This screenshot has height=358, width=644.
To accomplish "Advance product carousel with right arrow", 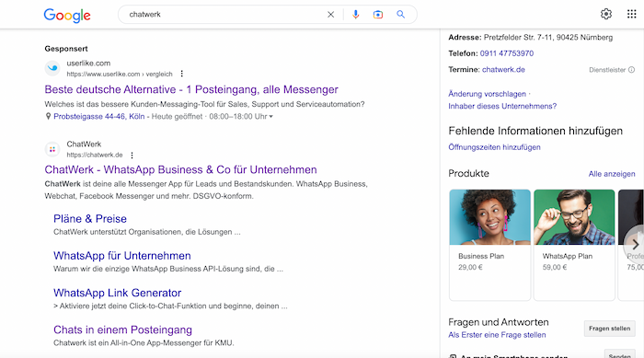I will pyautogui.click(x=635, y=245).
